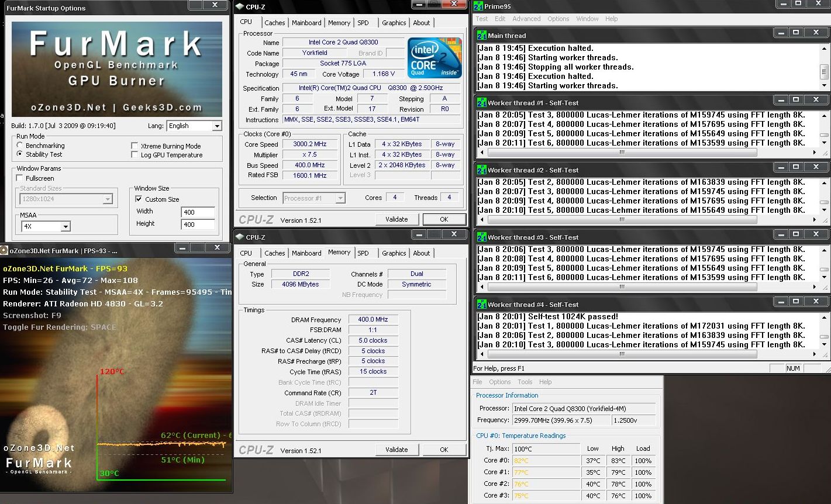The image size is (831, 504).
Task: Open the temperature monitor File menu
Action: [x=478, y=382]
